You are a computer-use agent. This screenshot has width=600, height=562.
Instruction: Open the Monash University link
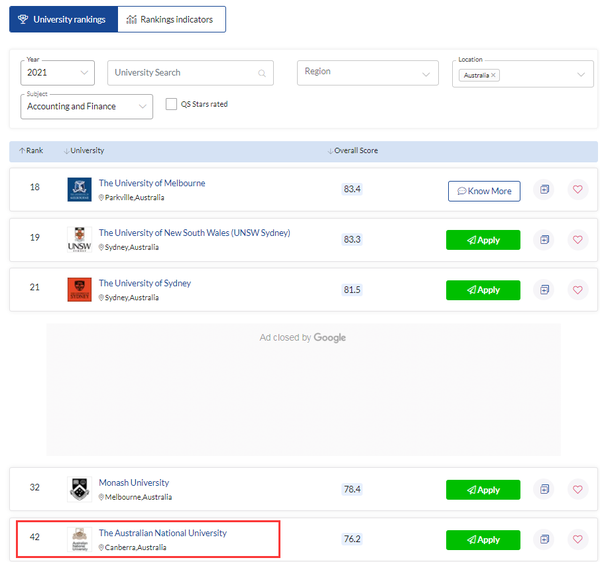134,483
